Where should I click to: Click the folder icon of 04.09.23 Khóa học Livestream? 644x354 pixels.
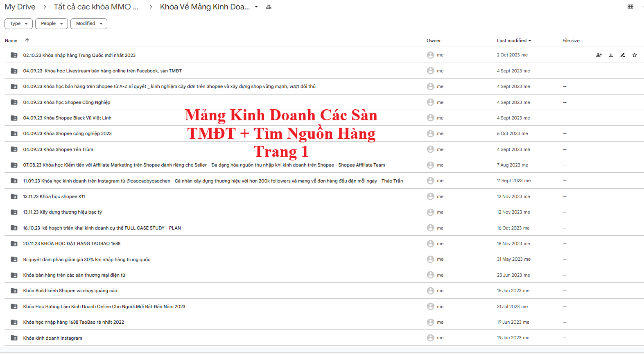click(14, 71)
